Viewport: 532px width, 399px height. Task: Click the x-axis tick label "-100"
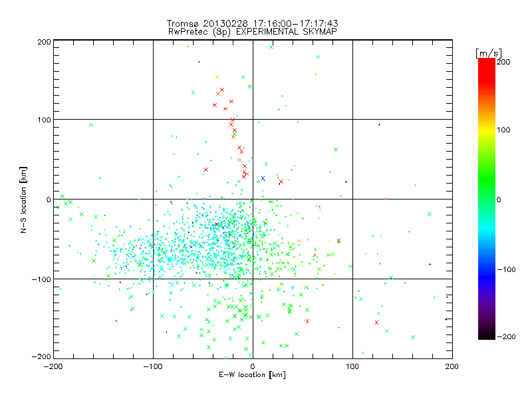153,366
